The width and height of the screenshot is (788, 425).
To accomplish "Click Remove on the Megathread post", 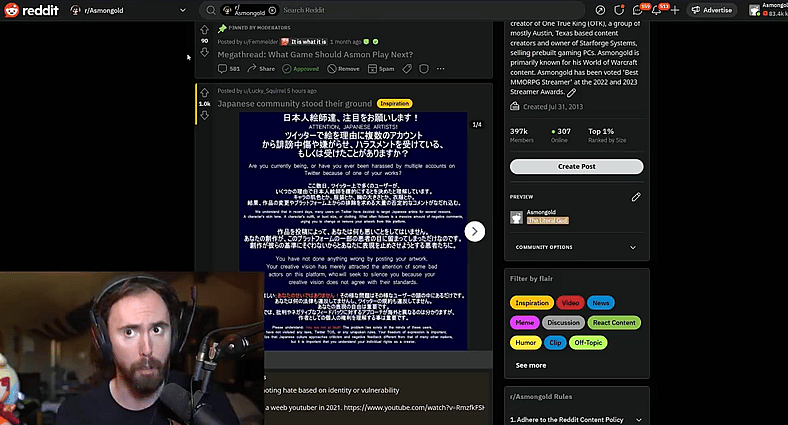I will pos(343,69).
